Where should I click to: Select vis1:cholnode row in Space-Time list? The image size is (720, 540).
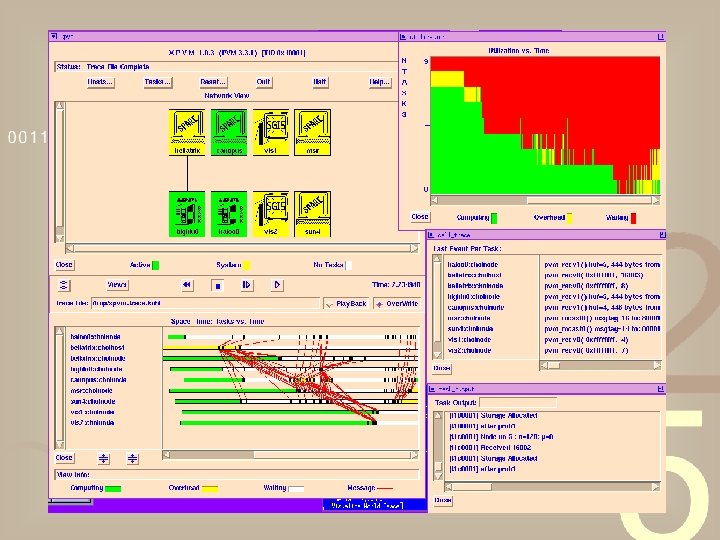(92, 412)
